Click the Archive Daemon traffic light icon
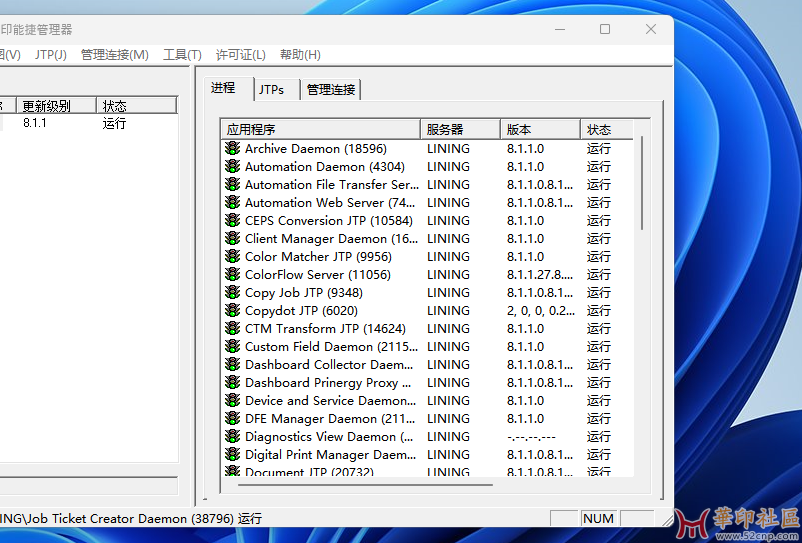This screenshot has width=802, height=543. [x=232, y=148]
